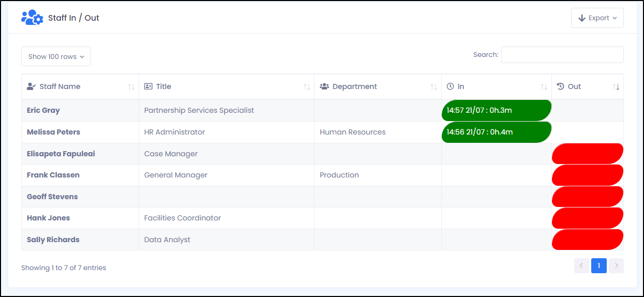The width and height of the screenshot is (644, 297).
Task: Click the previous page arrow button
Action: tap(581, 266)
